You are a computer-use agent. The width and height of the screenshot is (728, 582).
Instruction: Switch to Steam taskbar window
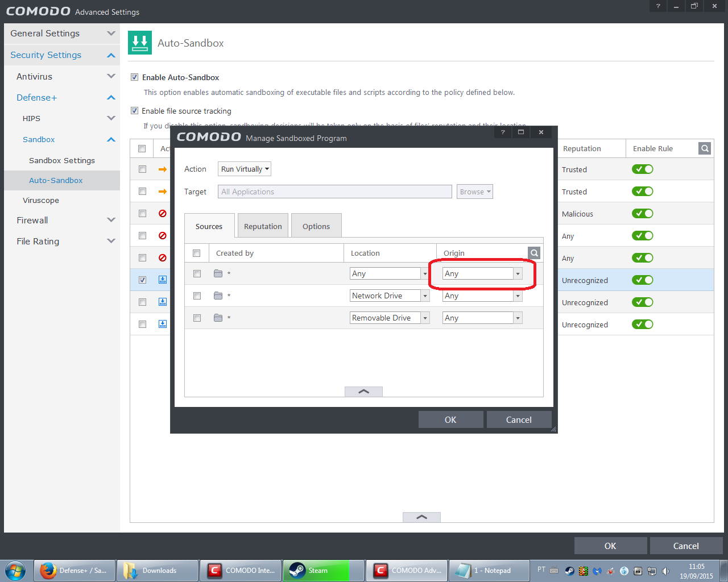click(324, 571)
